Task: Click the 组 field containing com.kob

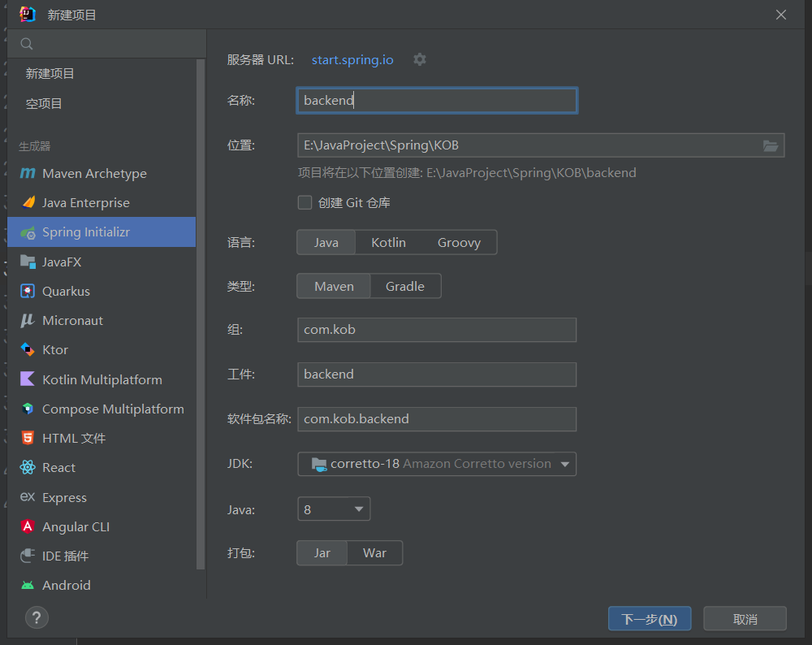Action: (437, 330)
